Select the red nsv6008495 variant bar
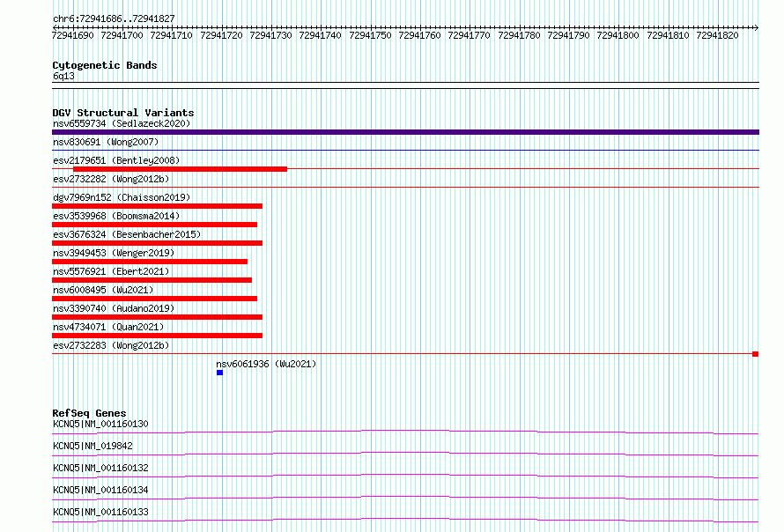Image resolution: width=784 pixels, height=532 pixels. tap(154, 299)
